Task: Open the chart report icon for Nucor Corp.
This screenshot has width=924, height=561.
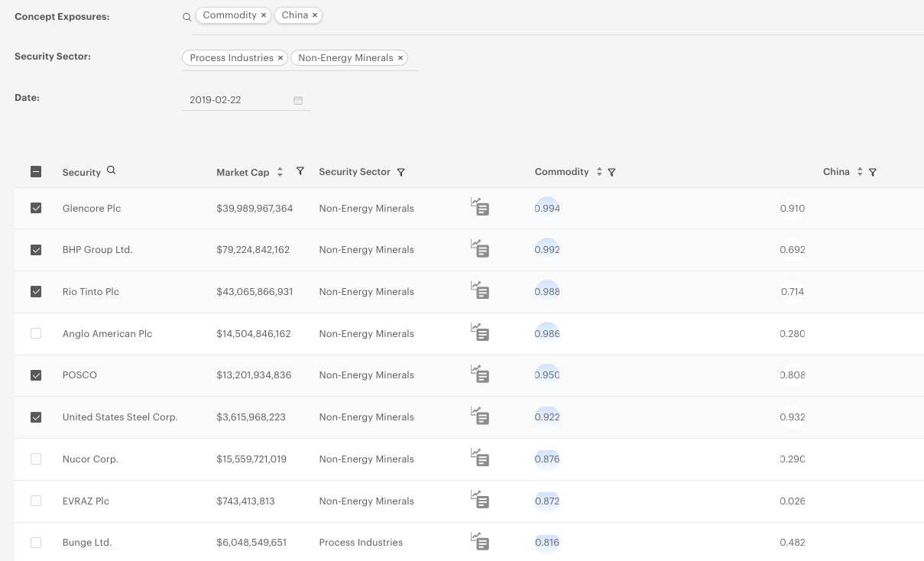Action: click(480, 459)
